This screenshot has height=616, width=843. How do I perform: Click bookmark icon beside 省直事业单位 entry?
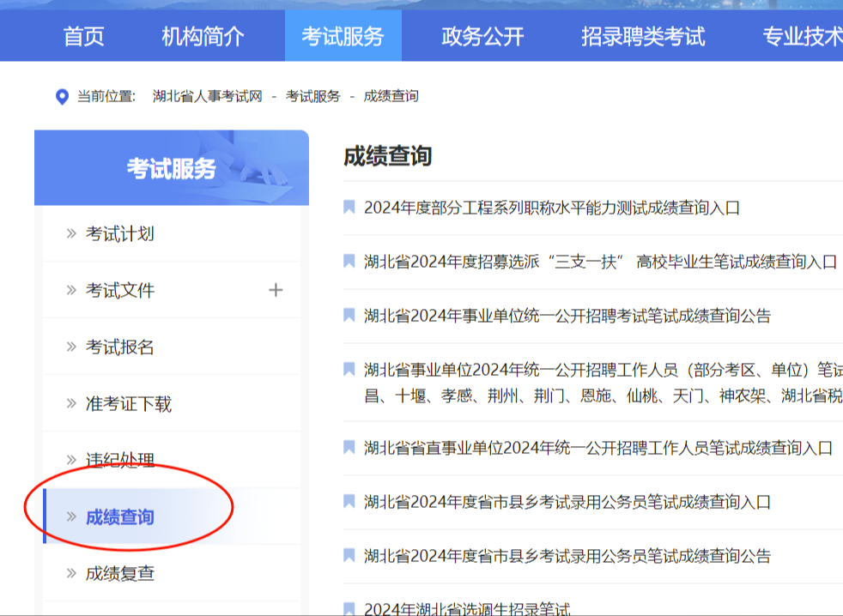(x=349, y=447)
